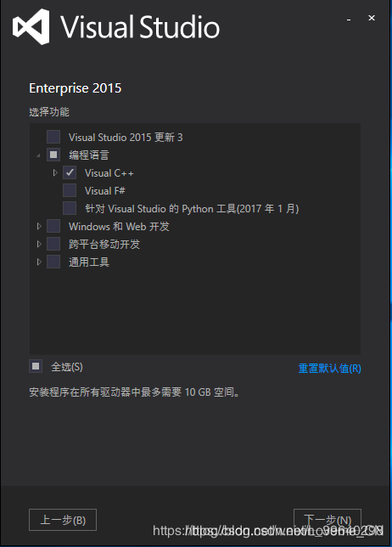The height and width of the screenshot is (547, 392).
Task: Select the 通用工具 checkbox
Action: tap(53, 262)
